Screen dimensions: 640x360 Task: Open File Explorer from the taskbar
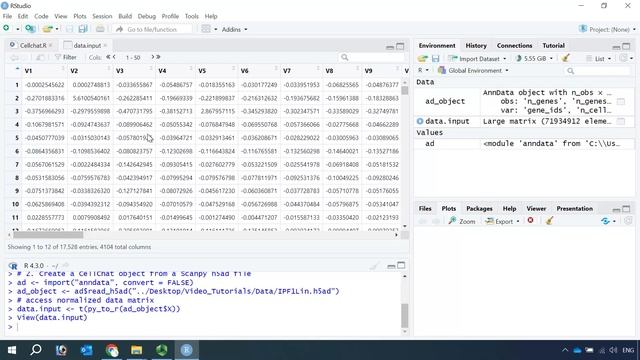pos(136,350)
